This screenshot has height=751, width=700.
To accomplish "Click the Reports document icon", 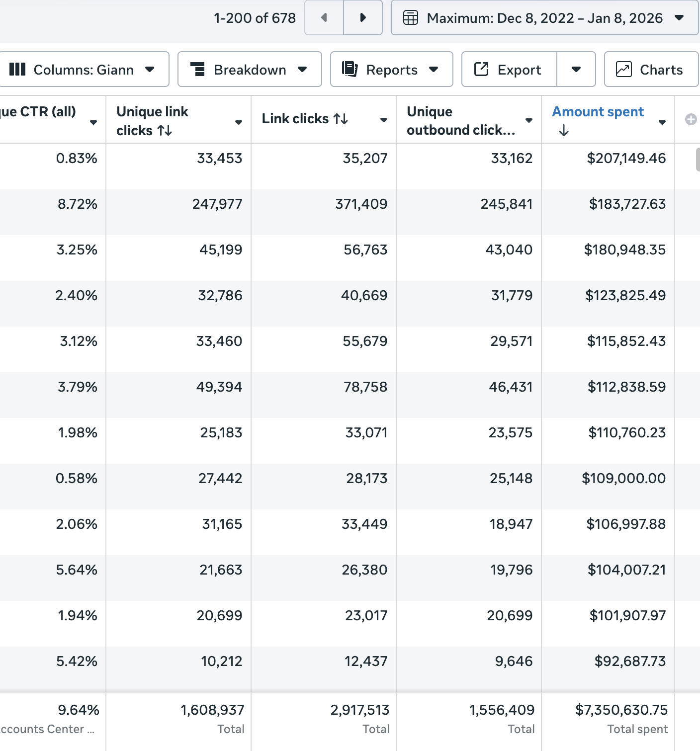I will (350, 69).
